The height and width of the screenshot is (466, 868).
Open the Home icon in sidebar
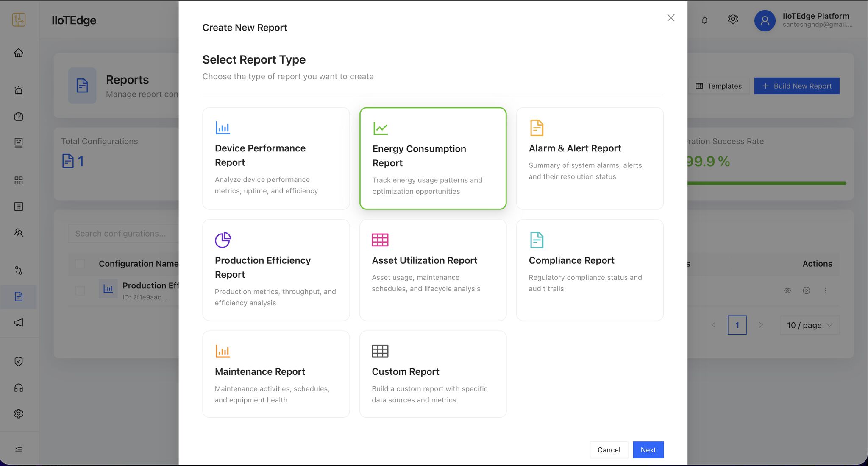(19, 53)
